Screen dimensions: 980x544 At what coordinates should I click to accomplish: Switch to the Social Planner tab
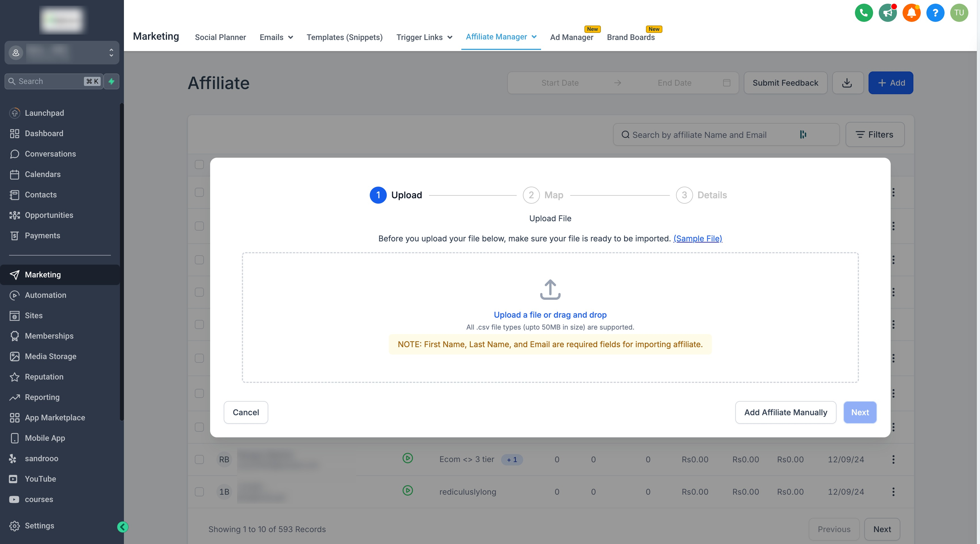point(220,37)
